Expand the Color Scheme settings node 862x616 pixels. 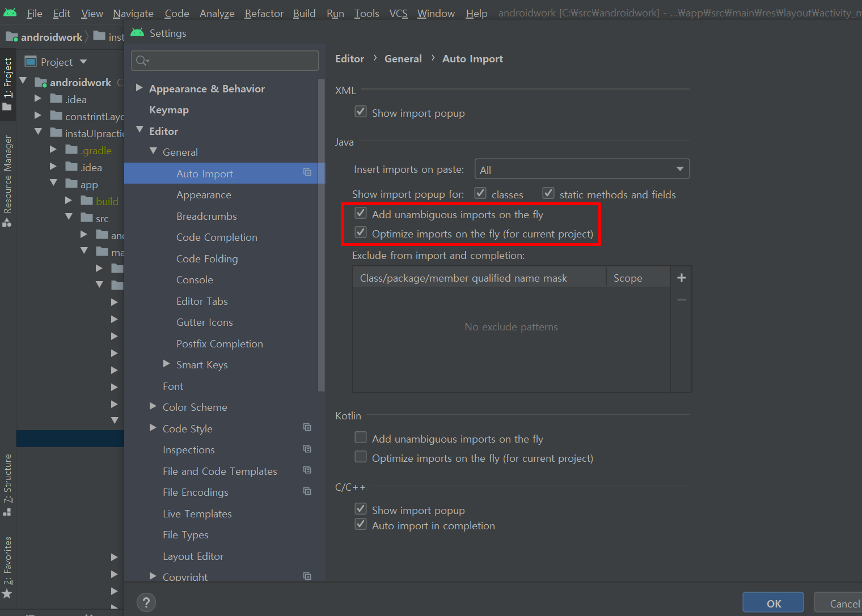coord(153,406)
